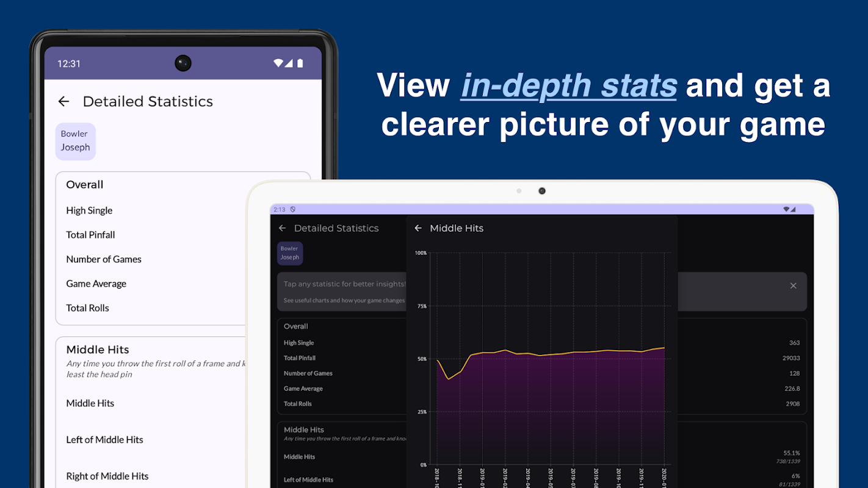868x488 pixels.
Task: Tap the High Single value 363
Action: pos(794,343)
